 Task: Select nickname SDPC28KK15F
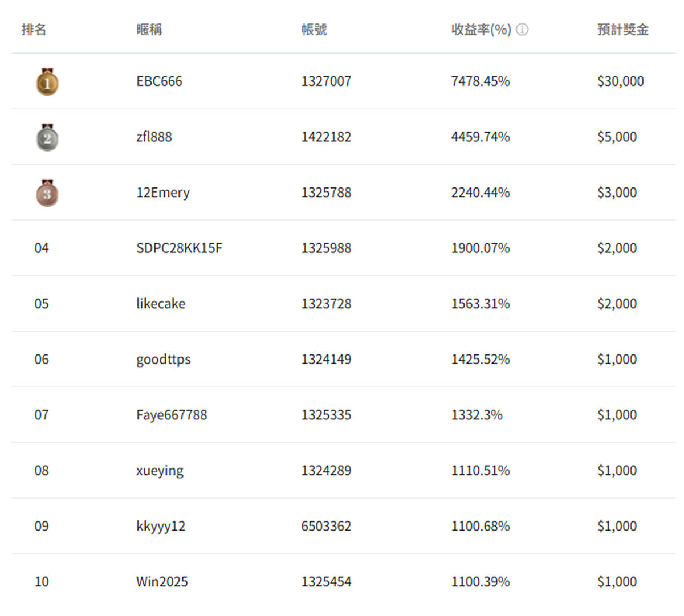tap(179, 248)
